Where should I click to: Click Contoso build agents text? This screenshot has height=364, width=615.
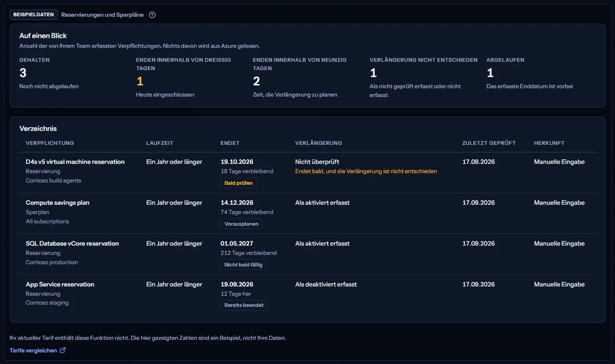click(53, 181)
